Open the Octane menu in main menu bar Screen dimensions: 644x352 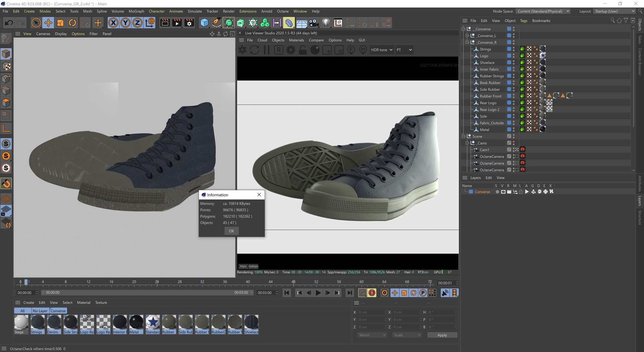click(282, 11)
